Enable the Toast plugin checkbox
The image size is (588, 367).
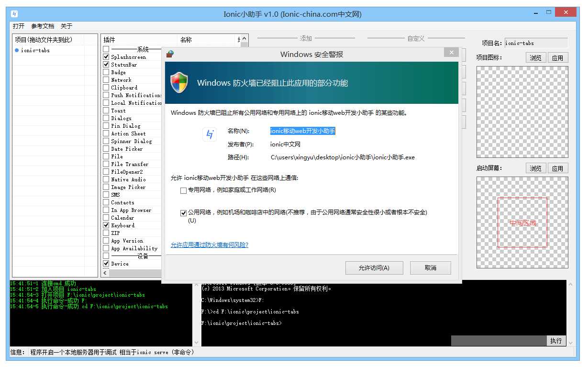(106, 111)
